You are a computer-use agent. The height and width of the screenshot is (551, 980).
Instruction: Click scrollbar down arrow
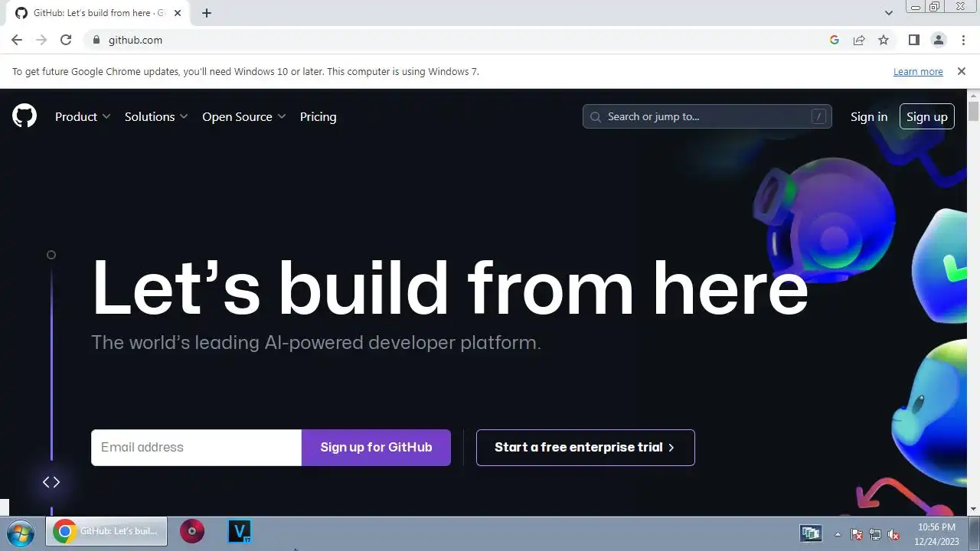click(x=973, y=509)
